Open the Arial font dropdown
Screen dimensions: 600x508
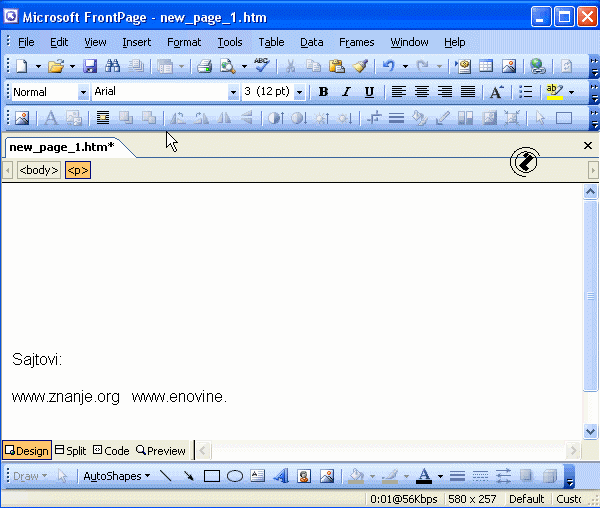[233, 92]
